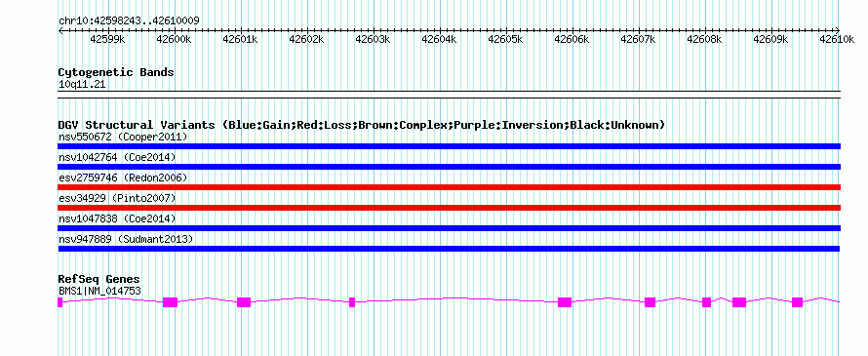This screenshot has width=868, height=356.
Task: Open variant label nsv947889 (Sudmant2013)
Action: [126, 239]
